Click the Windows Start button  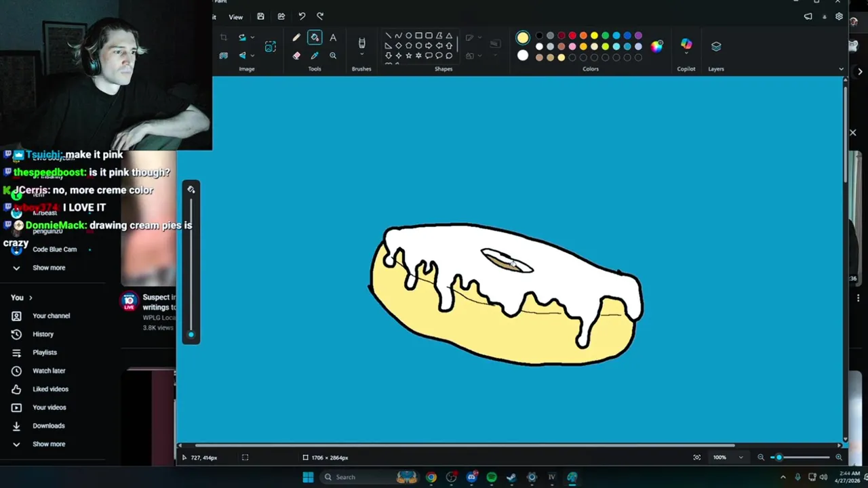(308, 477)
